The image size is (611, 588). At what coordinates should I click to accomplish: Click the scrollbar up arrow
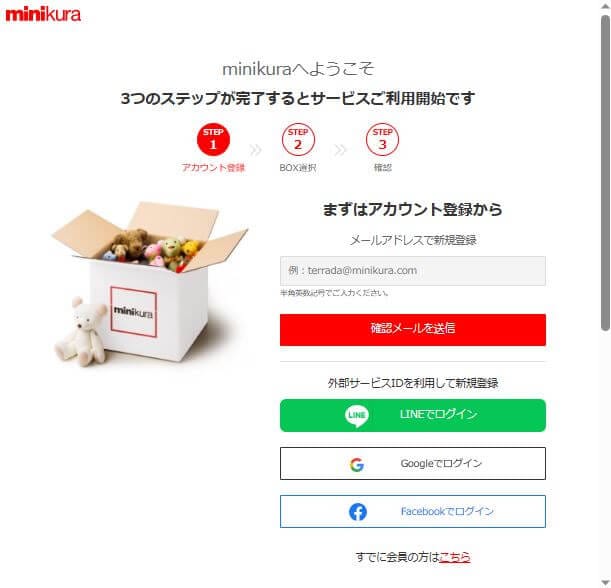(x=605, y=7)
